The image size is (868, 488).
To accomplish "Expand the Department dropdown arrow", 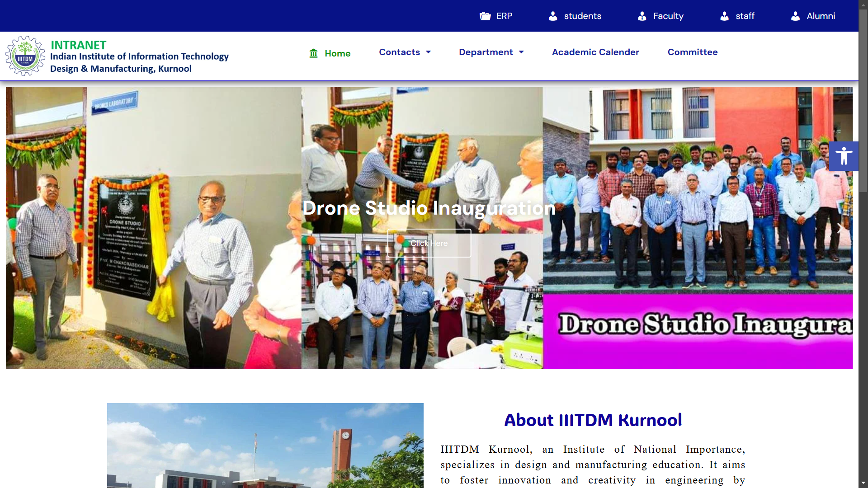I will pyautogui.click(x=521, y=52).
